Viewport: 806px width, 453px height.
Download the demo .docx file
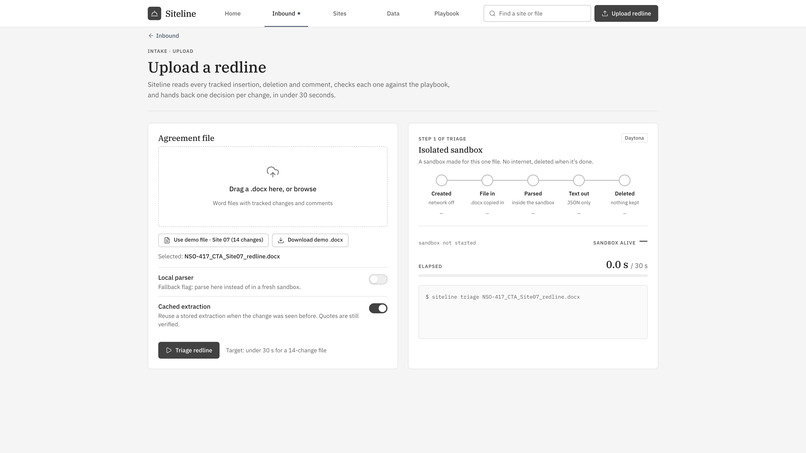click(310, 240)
